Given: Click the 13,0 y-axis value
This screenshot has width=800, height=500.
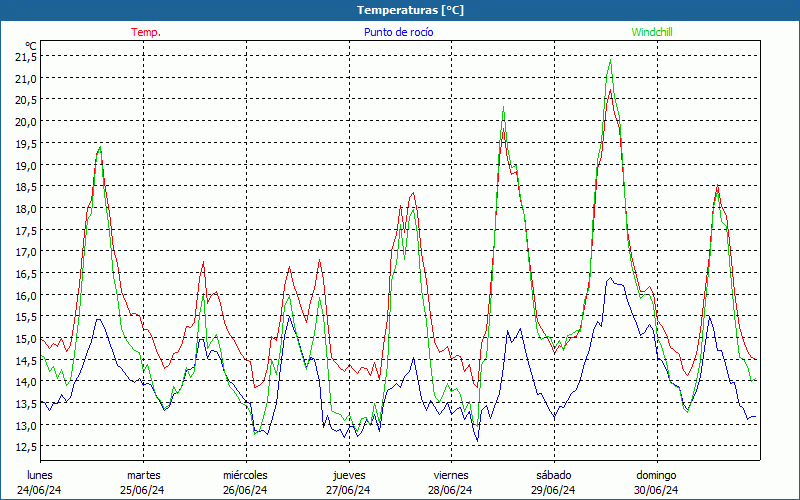Looking at the screenshot, I should pos(26,426).
